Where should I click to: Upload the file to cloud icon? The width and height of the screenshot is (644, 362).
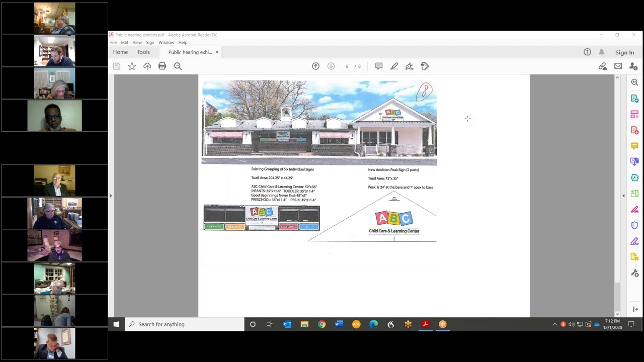(x=147, y=66)
